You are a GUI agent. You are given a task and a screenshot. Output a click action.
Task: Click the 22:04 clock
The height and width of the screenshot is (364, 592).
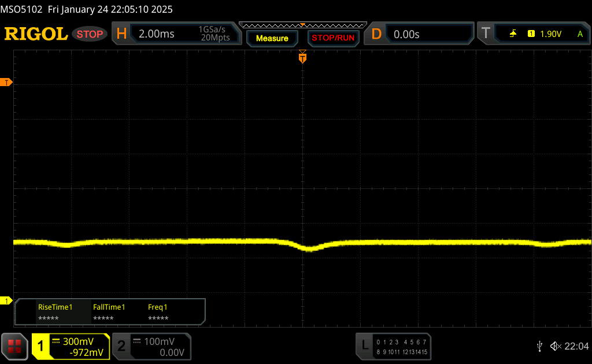(576, 346)
